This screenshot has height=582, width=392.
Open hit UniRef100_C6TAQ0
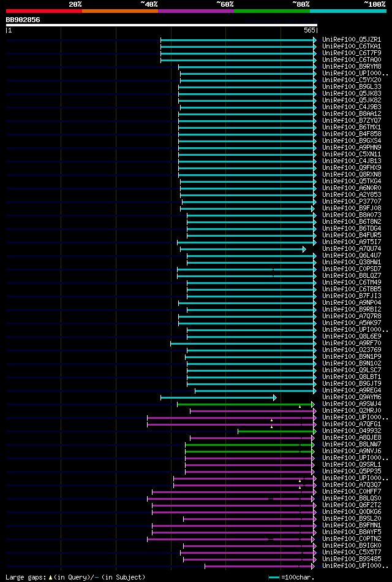pos(352,59)
